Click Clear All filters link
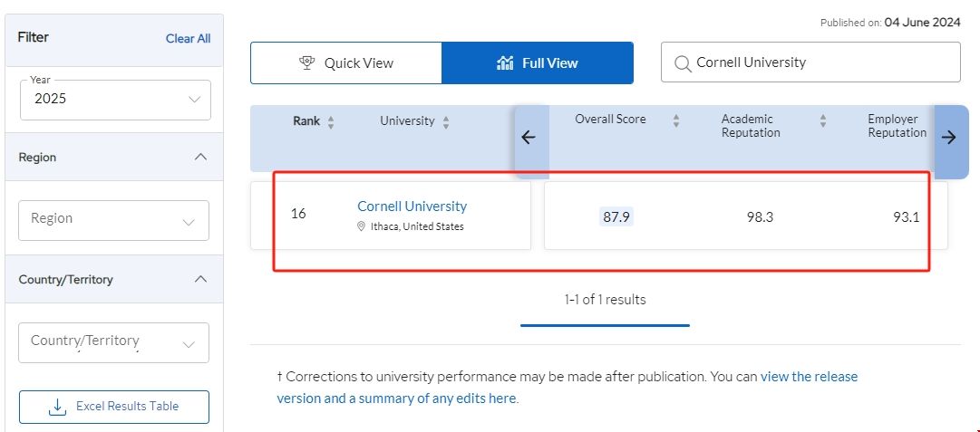 188,38
